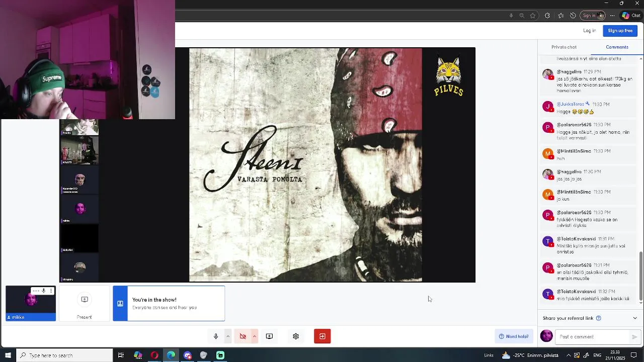Click the share screen icon in the bottom controls

(x=269, y=336)
